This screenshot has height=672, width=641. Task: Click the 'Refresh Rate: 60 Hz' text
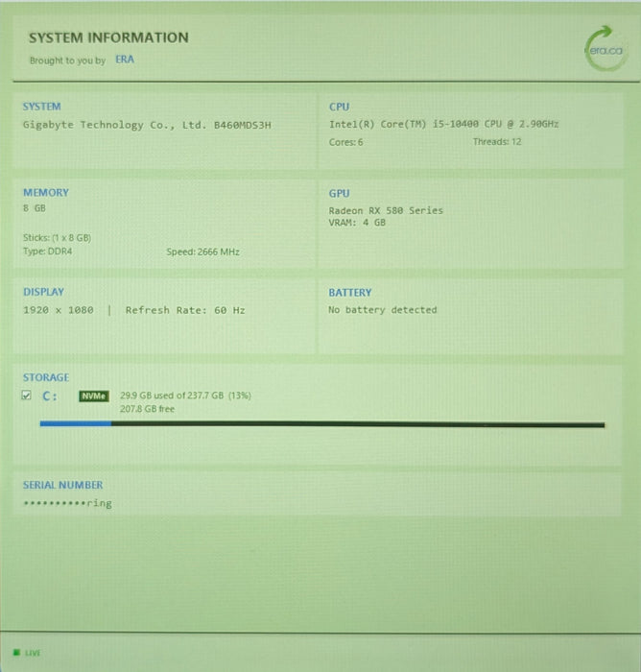pyautogui.click(x=185, y=310)
